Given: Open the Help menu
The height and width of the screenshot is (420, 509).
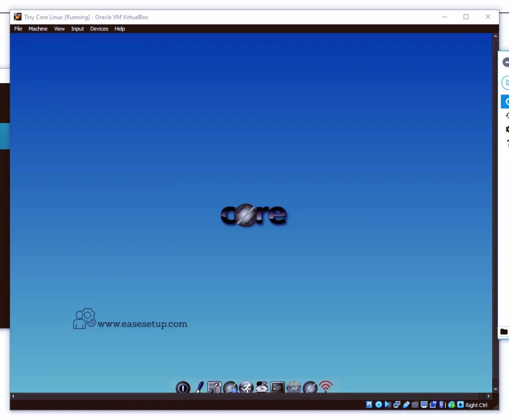Looking at the screenshot, I should (x=120, y=28).
